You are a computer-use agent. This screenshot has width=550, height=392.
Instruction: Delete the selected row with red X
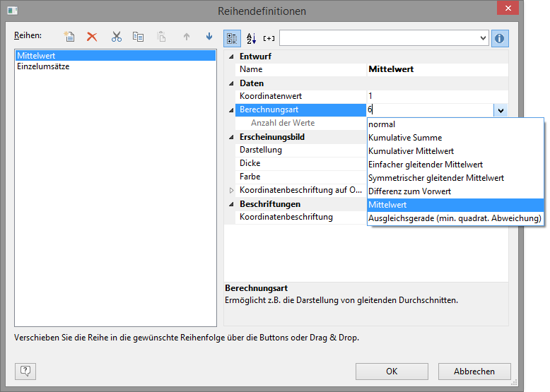tap(92, 37)
